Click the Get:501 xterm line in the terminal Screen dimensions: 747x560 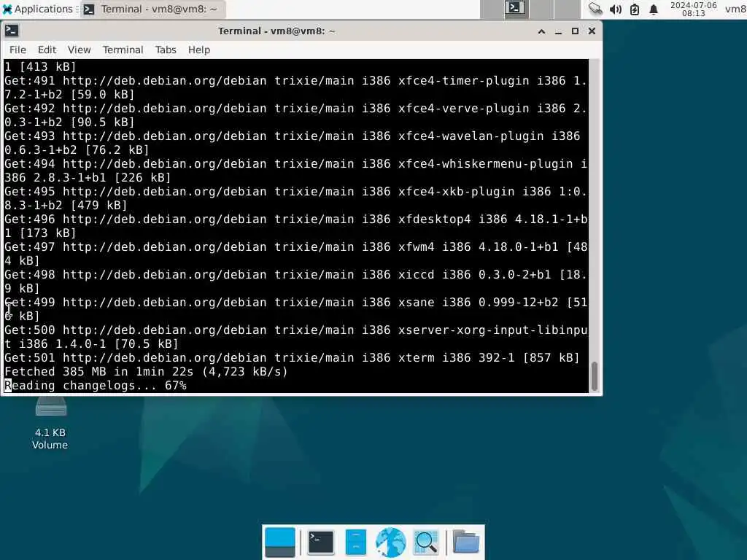click(292, 357)
